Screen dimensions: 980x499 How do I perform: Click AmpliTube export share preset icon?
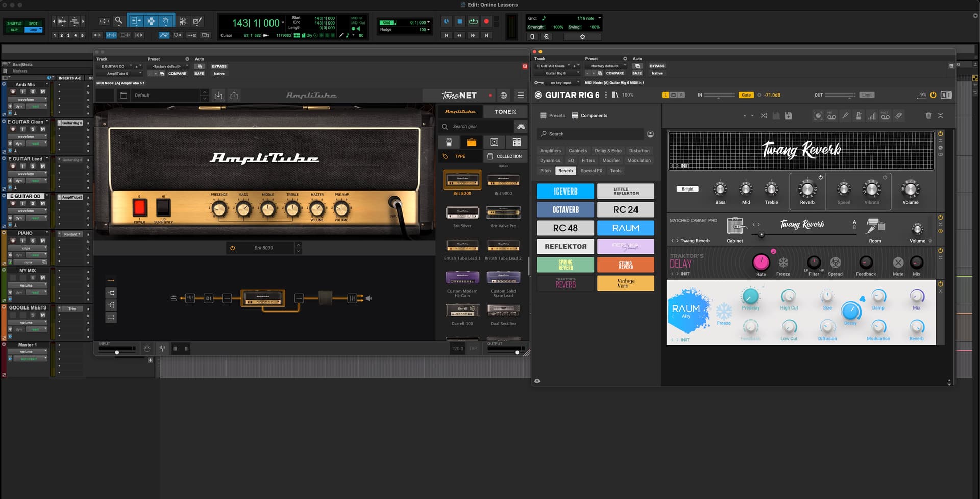(234, 96)
